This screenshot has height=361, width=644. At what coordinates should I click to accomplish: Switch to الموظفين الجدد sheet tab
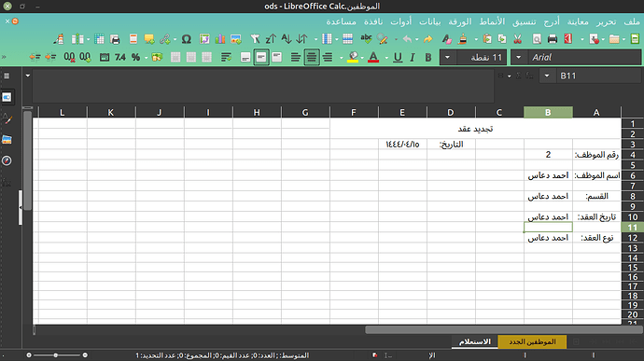tap(532, 341)
